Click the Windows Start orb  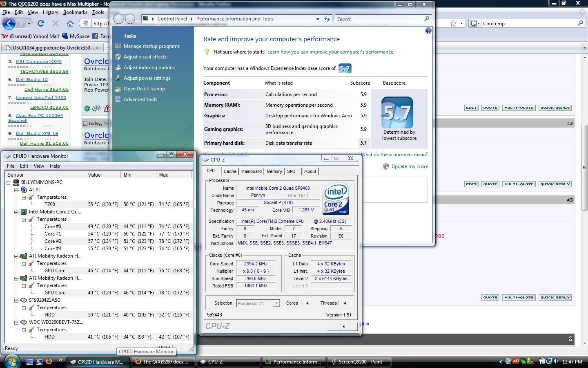coord(11,361)
